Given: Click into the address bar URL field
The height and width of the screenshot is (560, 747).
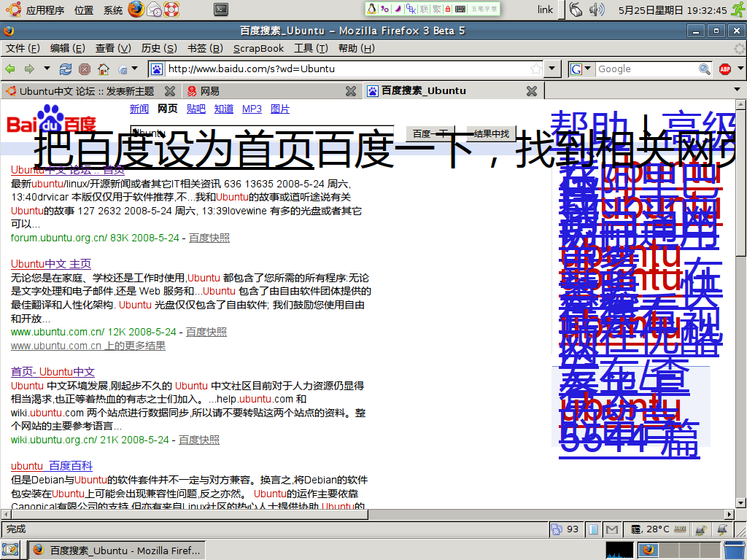Looking at the screenshot, I should click(348, 69).
